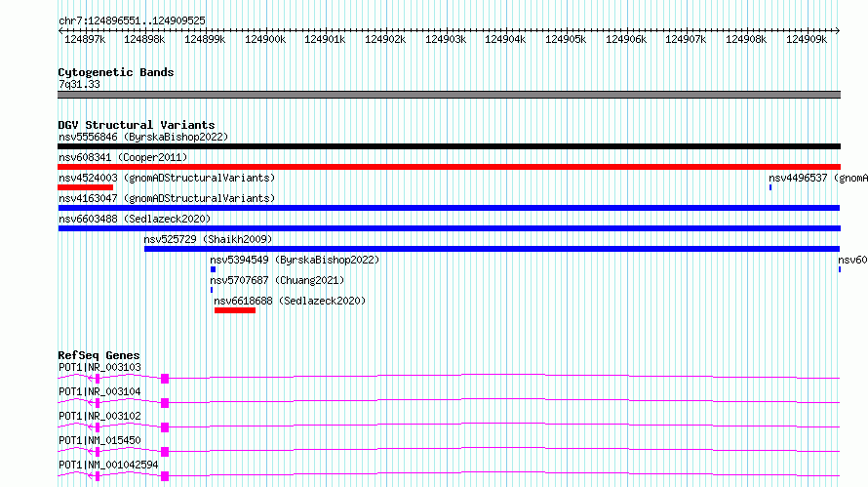Select the nsv608341 Cooper2011 red bar
The height and width of the screenshot is (487, 868).
pyautogui.click(x=449, y=167)
